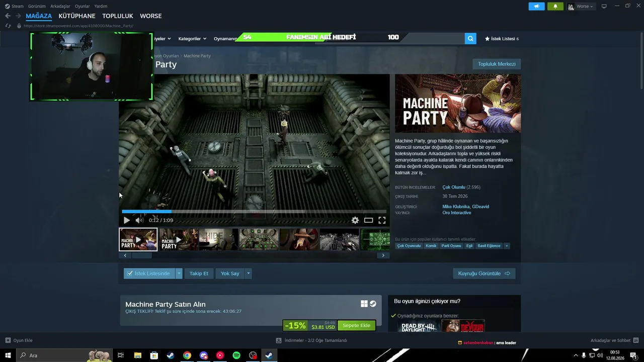Open trailer settings gear
644x362 pixels.
pyautogui.click(x=355, y=220)
